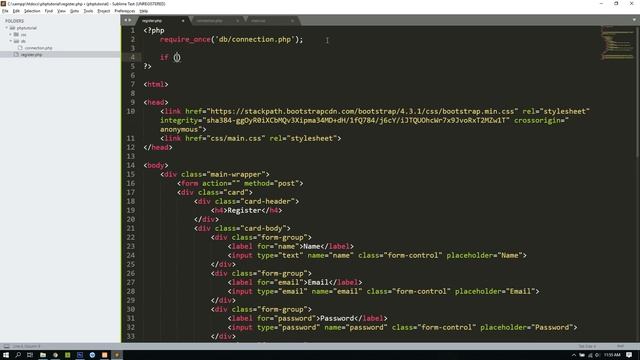The width and height of the screenshot is (640, 360).
Task: Show hidden system tray icons
Action: (x=573, y=355)
